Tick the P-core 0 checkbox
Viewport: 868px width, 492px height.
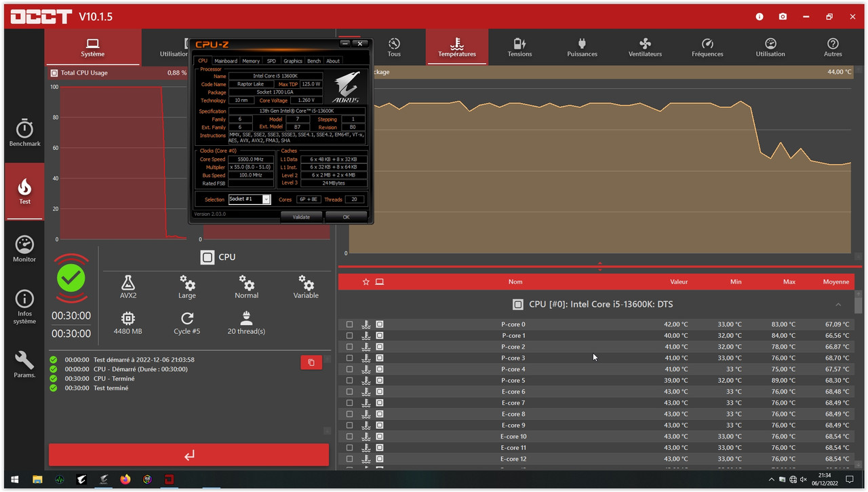click(350, 324)
